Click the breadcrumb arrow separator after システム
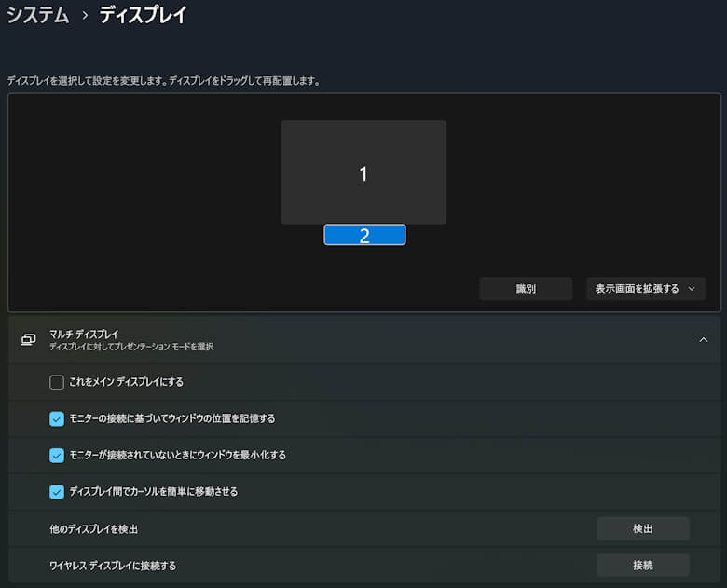Image resolution: width=727 pixels, height=588 pixels. pyautogui.click(x=84, y=16)
